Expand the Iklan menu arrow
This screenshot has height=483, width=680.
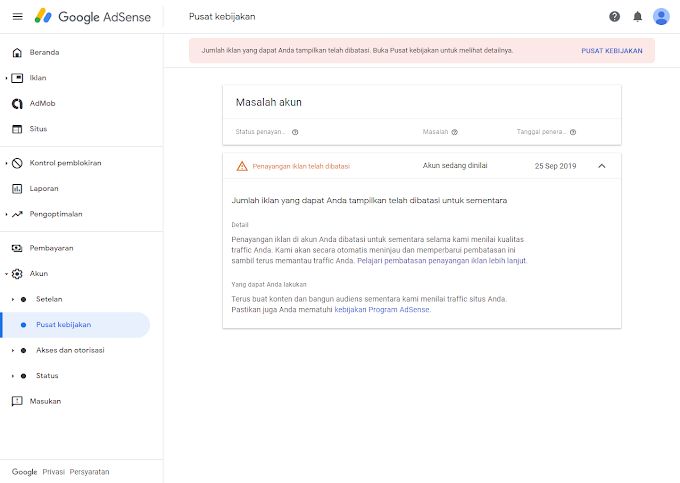point(6,78)
